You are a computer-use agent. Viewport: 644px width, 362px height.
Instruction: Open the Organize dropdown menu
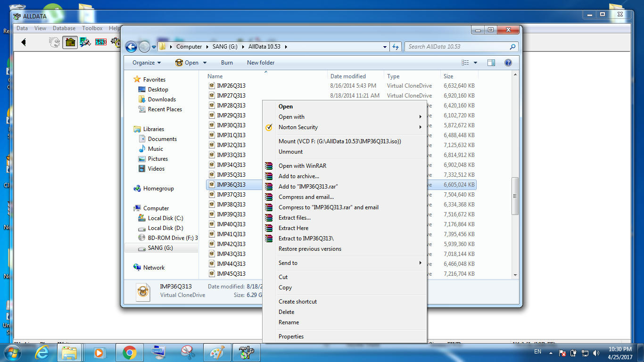[x=147, y=63]
